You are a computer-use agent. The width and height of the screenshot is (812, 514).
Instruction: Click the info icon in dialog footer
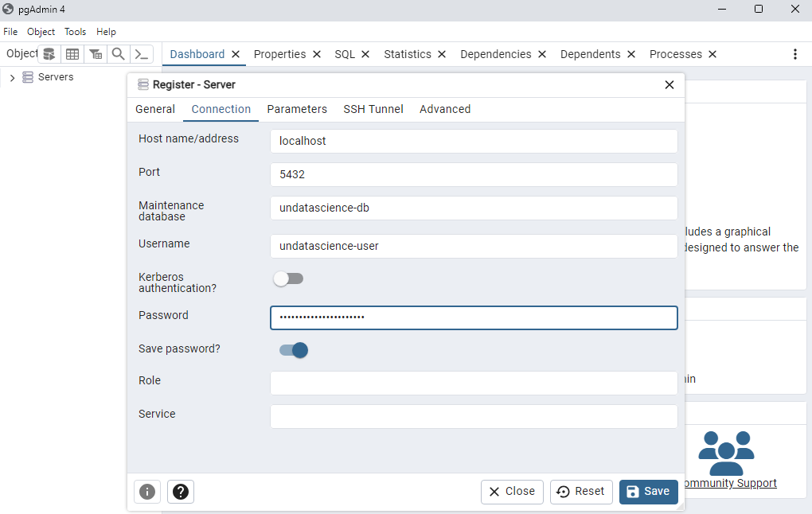tap(147, 492)
